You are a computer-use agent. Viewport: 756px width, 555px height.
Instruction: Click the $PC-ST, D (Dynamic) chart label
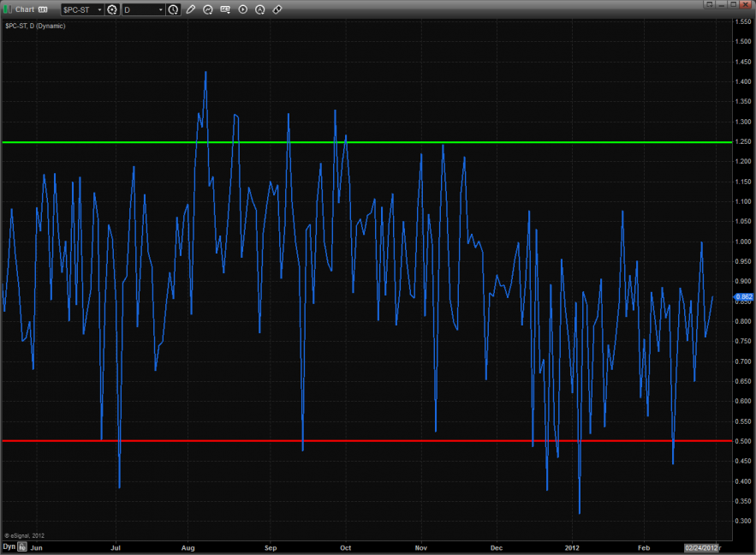[35, 26]
